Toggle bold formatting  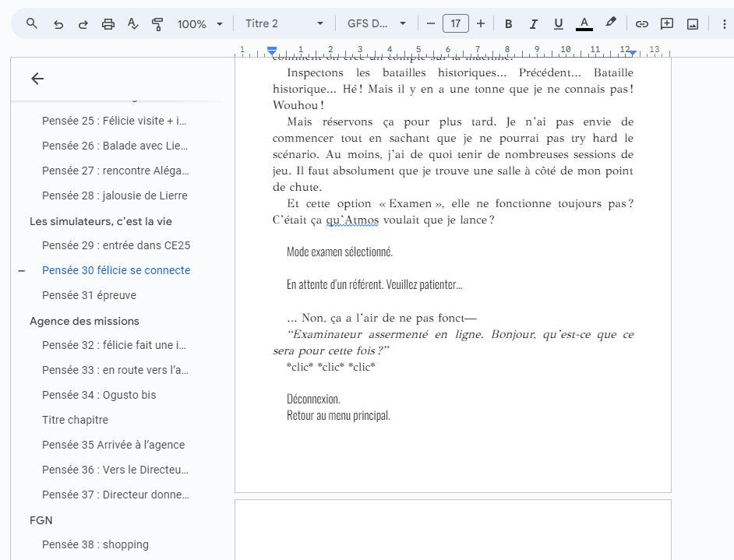point(508,24)
